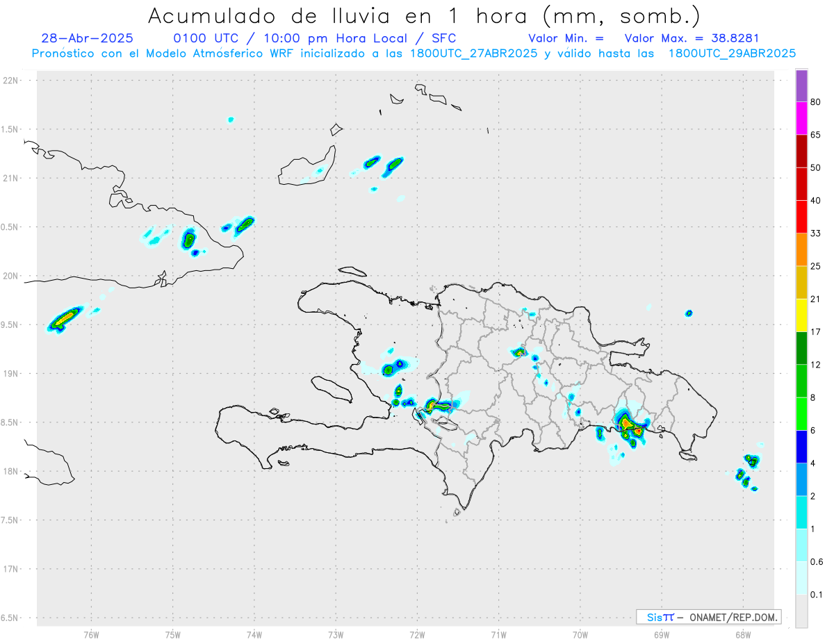The width and height of the screenshot is (834, 644).
Task: Click the date '28-Abr-2025'
Action: (x=87, y=38)
